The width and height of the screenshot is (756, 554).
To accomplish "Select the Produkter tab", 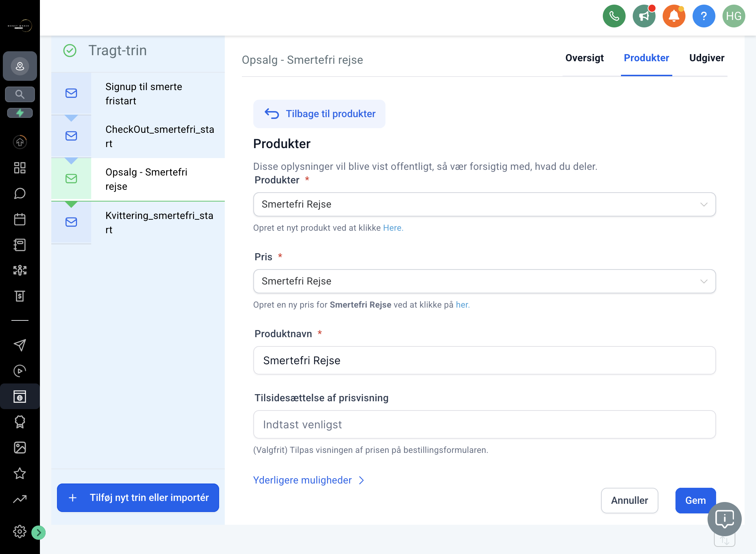I will (646, 58).
